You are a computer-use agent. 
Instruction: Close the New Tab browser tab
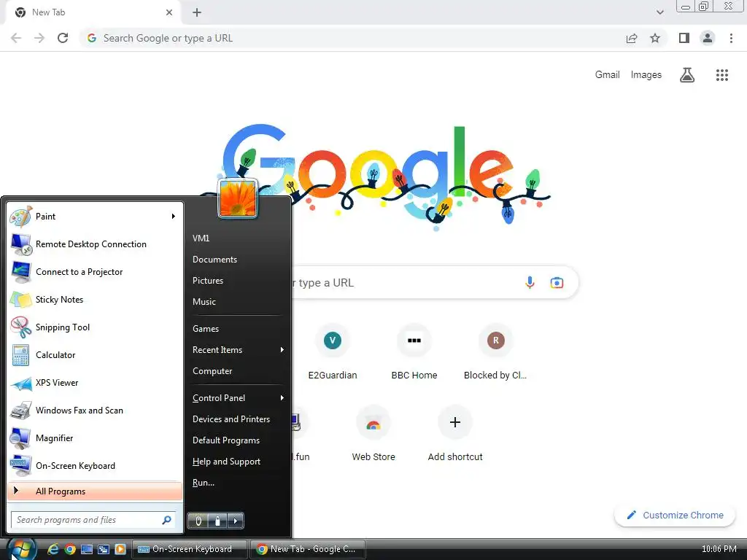(x=169, y=12)
